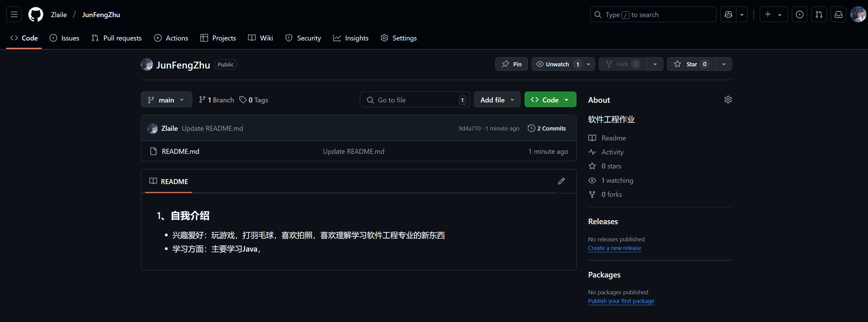
Task: Toggle Unwatch for this repository
Action: point(557,64)
